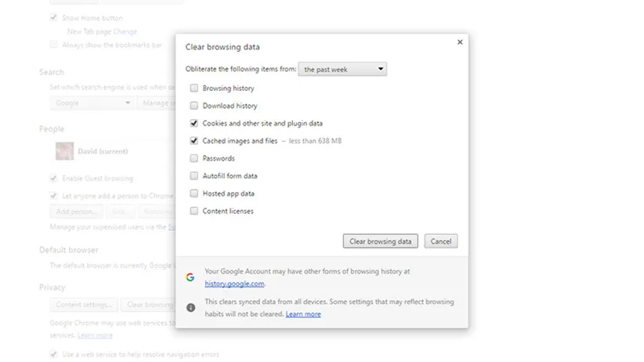The width and height of the screenshot is (644, 362).
Task: Close the Clear browsing data dialog
Action: tap(460, 42)
